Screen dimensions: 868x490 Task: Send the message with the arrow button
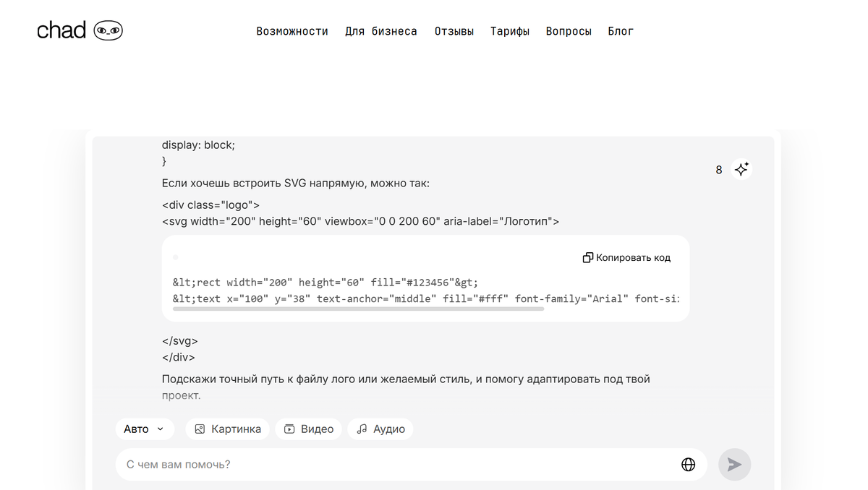[x=734, y=465]
